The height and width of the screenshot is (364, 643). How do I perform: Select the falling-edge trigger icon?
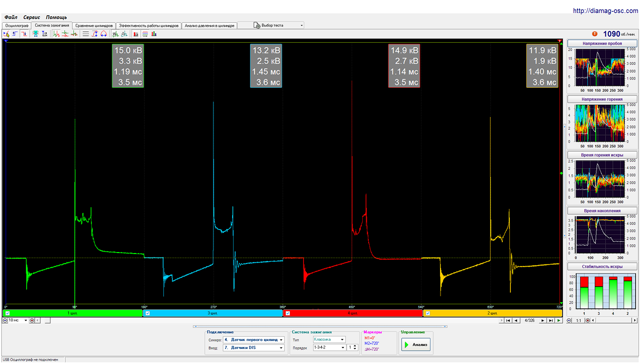click(24, 34)
